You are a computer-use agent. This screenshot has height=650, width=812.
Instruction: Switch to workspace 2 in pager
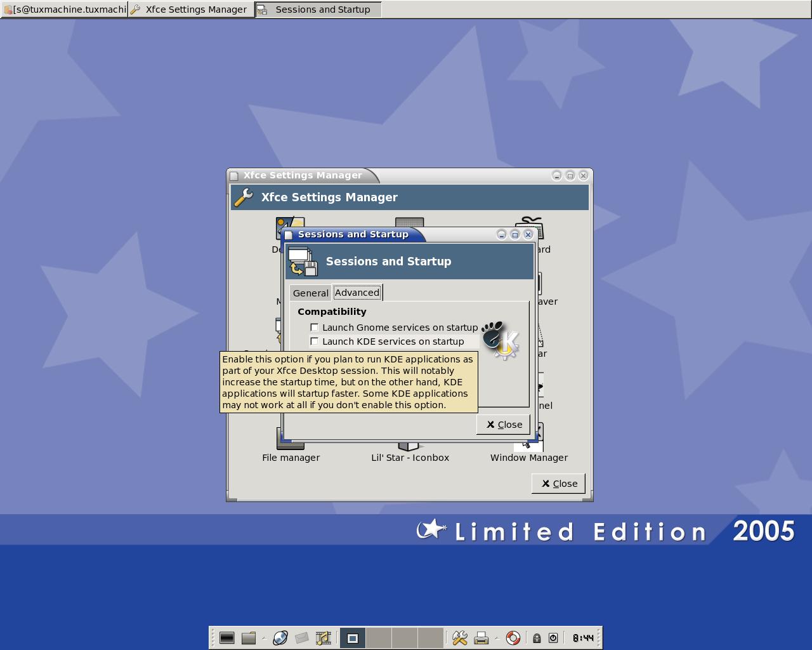tap(379, 638)
